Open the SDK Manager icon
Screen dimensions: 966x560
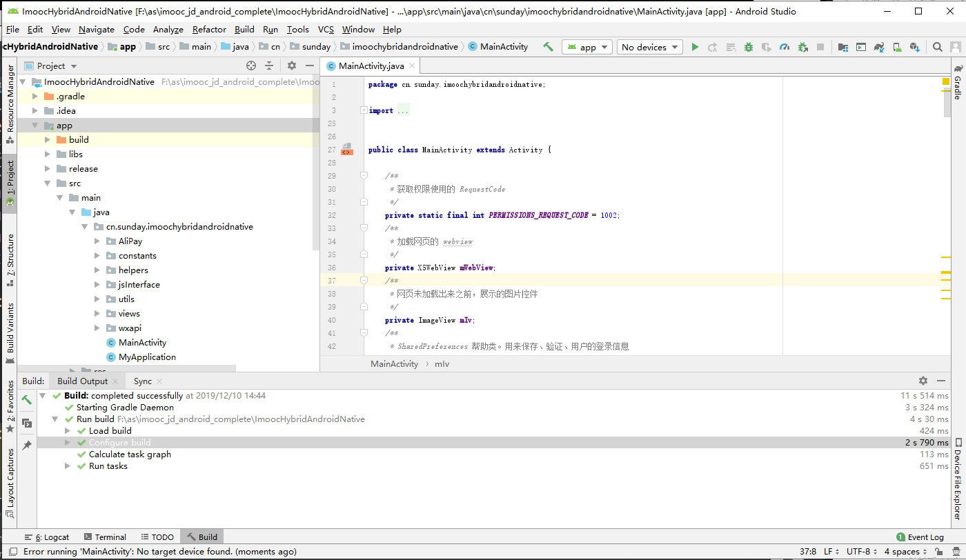[x=915, y=47]
